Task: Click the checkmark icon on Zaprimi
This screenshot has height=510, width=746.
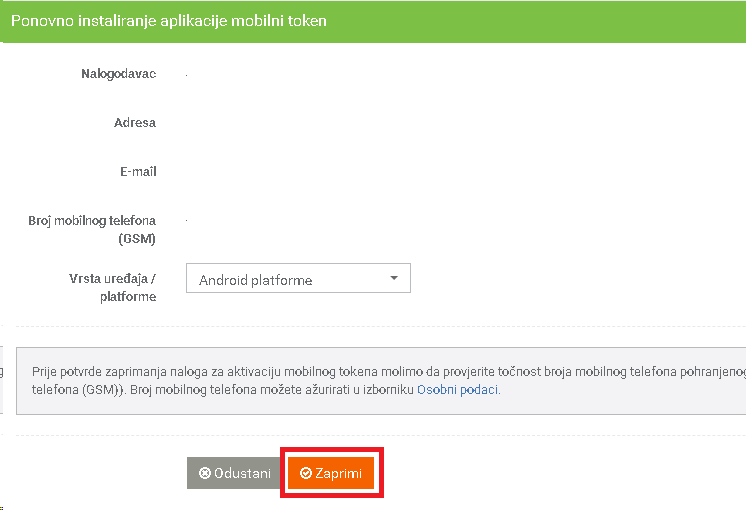Action: point(305,473)
